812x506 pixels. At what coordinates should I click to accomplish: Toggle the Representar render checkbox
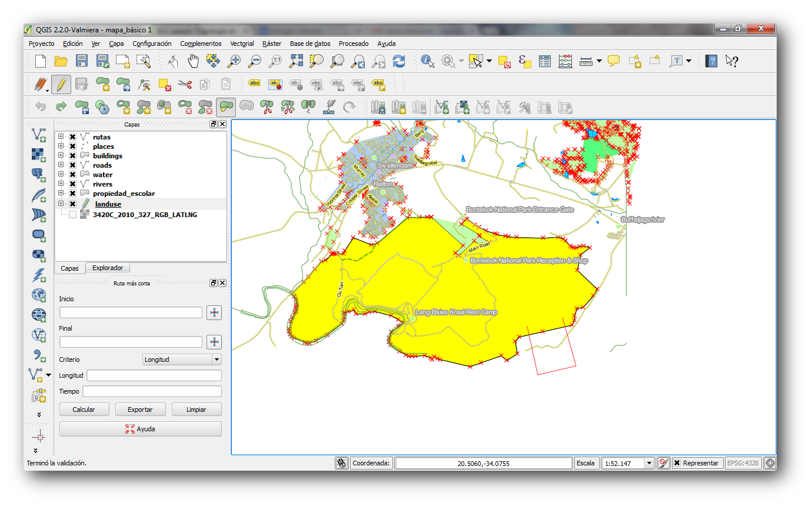[x=677, y=463]
